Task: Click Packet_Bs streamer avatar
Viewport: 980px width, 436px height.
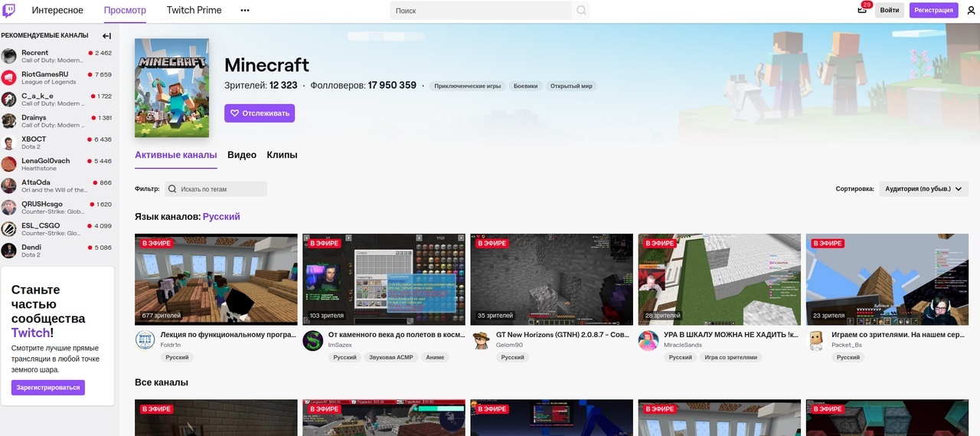Action: click(816, 340)
